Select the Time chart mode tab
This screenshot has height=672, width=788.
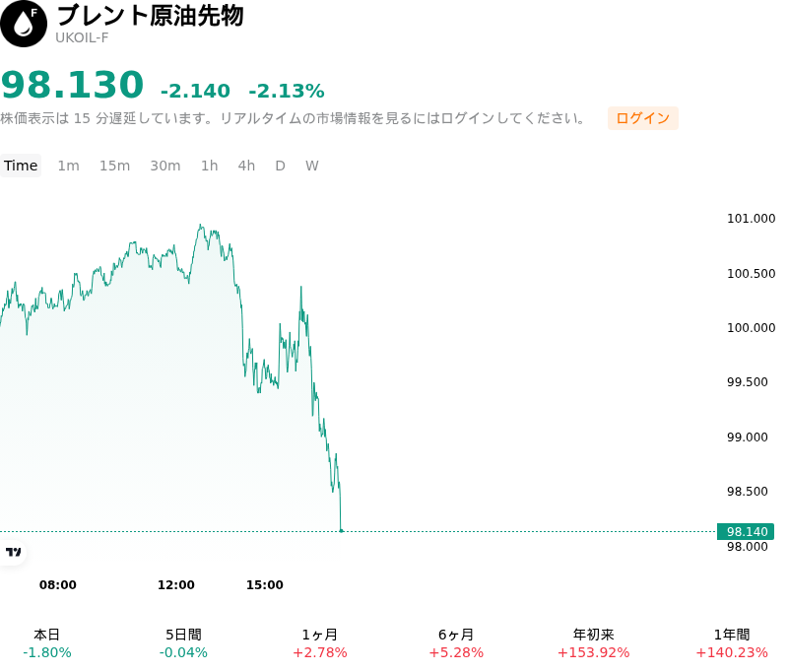click(21, 166)
